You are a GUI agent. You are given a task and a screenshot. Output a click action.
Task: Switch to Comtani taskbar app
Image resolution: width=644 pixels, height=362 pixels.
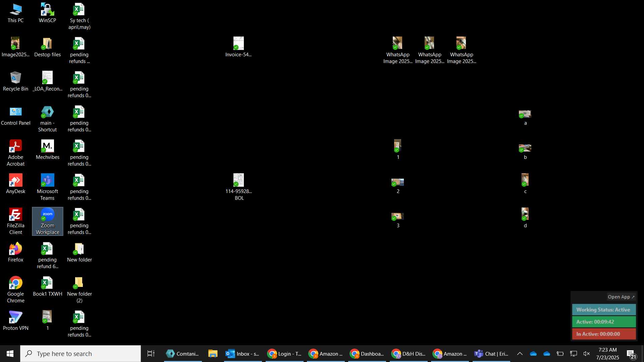tap(183, 354)
